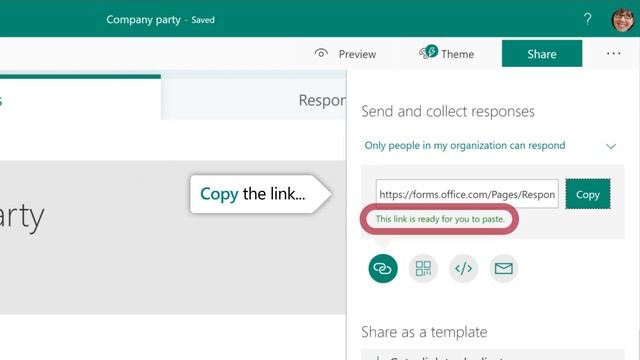Click 'Share as a template' heading
640x360 pixels.
pos(424,332)
